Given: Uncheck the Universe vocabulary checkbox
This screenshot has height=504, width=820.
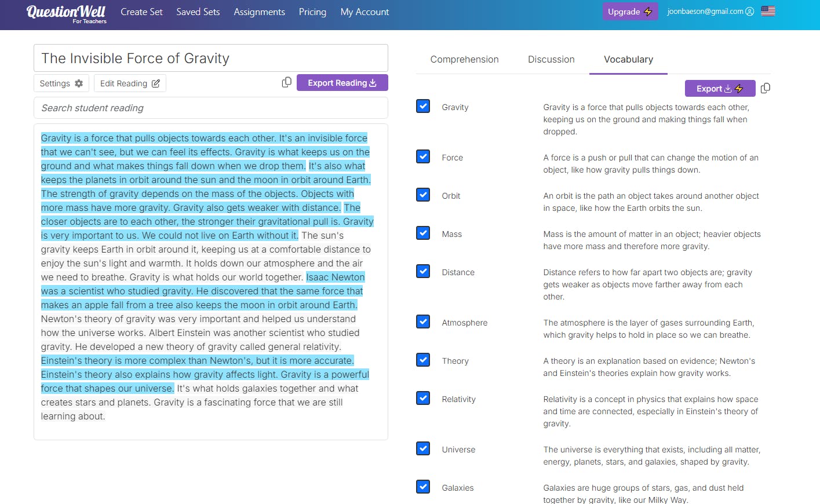Looking at the screenshot, I should [x=423, y=448].
